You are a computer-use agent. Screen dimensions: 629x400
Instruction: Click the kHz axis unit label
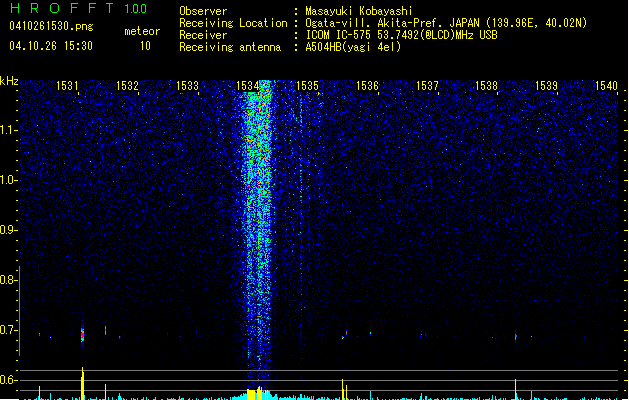(9, 81)
